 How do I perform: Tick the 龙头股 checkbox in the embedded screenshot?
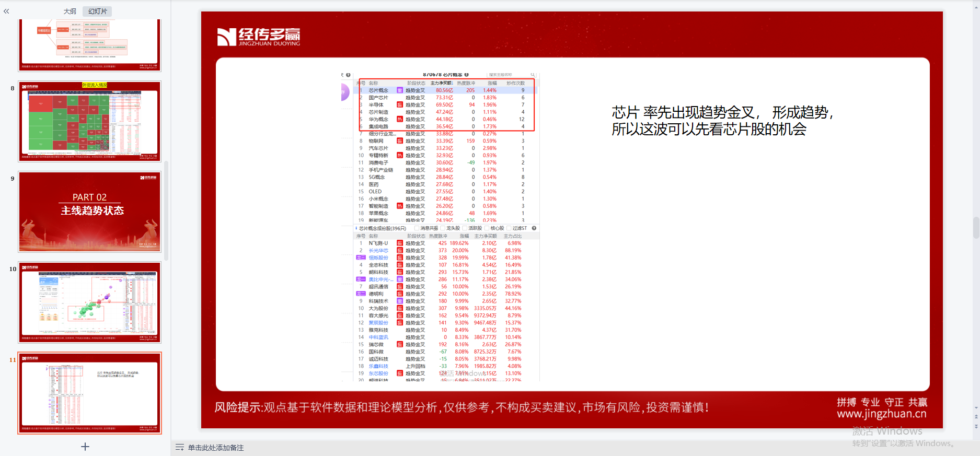443,228
